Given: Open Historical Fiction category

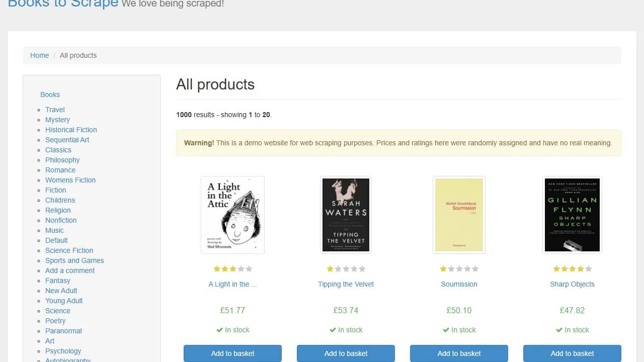Looking at the screenshot, I should coord(71,130).
